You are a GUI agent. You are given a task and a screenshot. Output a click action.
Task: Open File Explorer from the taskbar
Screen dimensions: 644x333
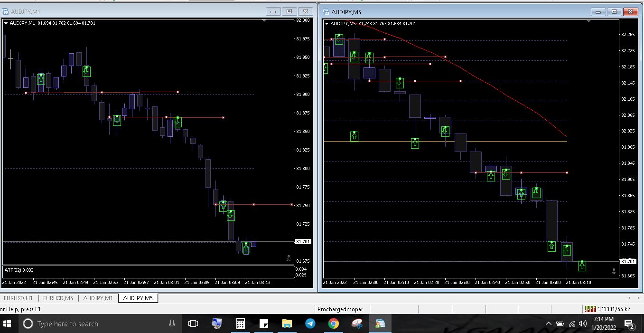287,323
